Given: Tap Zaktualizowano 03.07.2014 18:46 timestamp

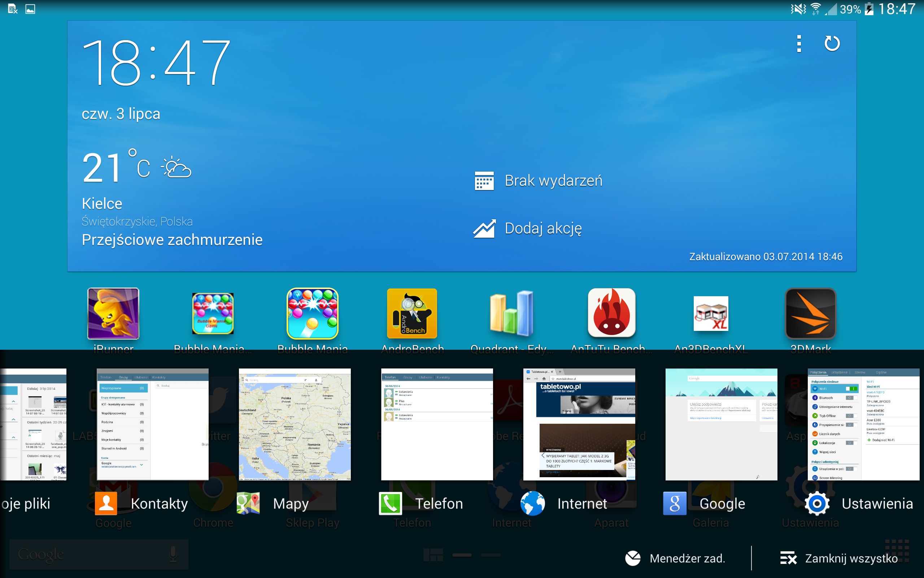Looking at the screenshot, I should (x=766, y=256).
